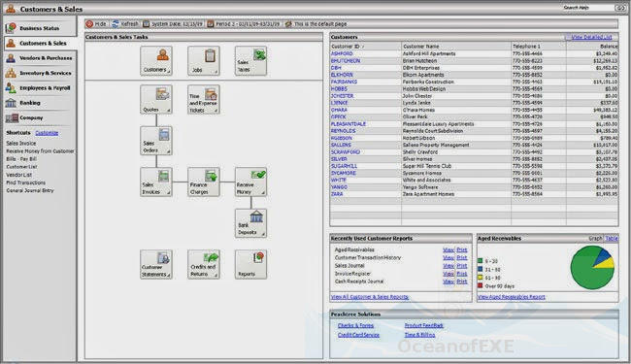Viewport: 631px width, 364px height.
Task: Click the Receive Money icon
Action: point(250,182)
